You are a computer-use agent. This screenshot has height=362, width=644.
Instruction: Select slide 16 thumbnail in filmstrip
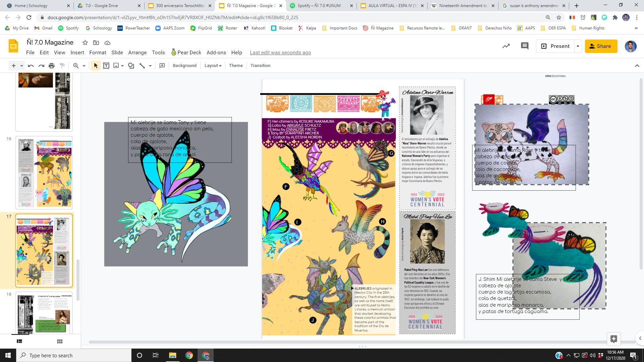tap(44, 172)
